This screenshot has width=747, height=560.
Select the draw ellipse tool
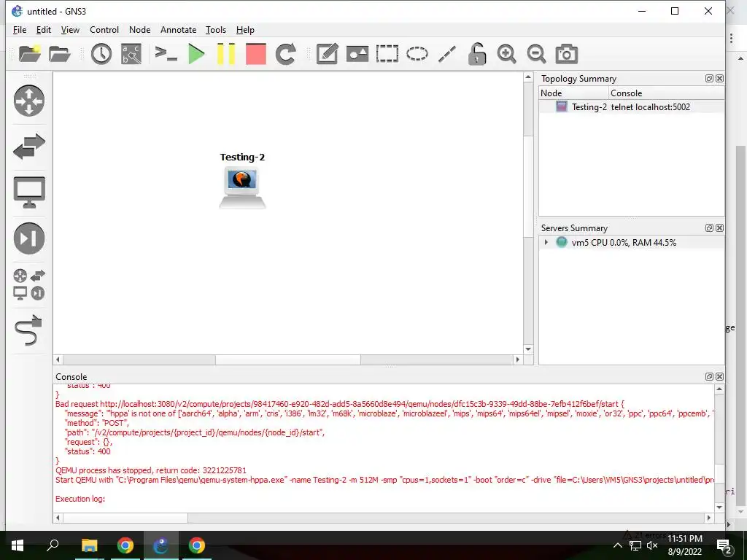tap(417, 54)
